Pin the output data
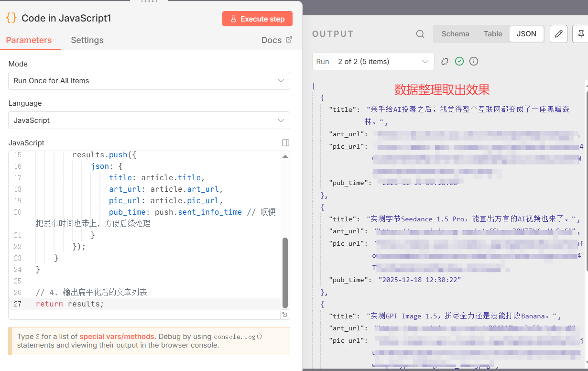This screenshot has height=371, width=588. click(x=581, y=34)
